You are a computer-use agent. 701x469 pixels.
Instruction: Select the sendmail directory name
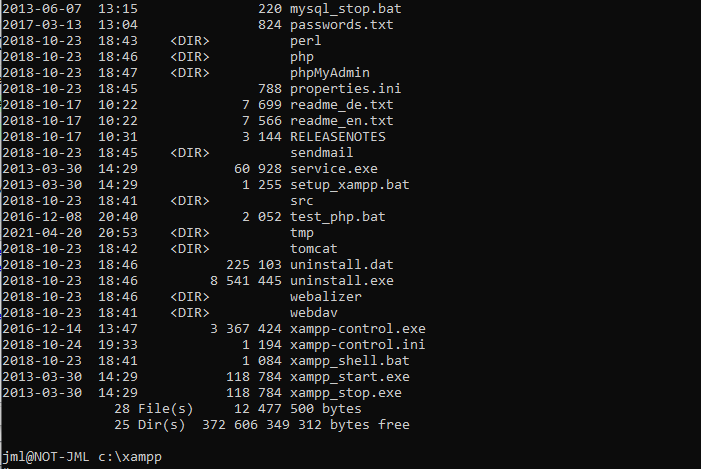point(321,152)
